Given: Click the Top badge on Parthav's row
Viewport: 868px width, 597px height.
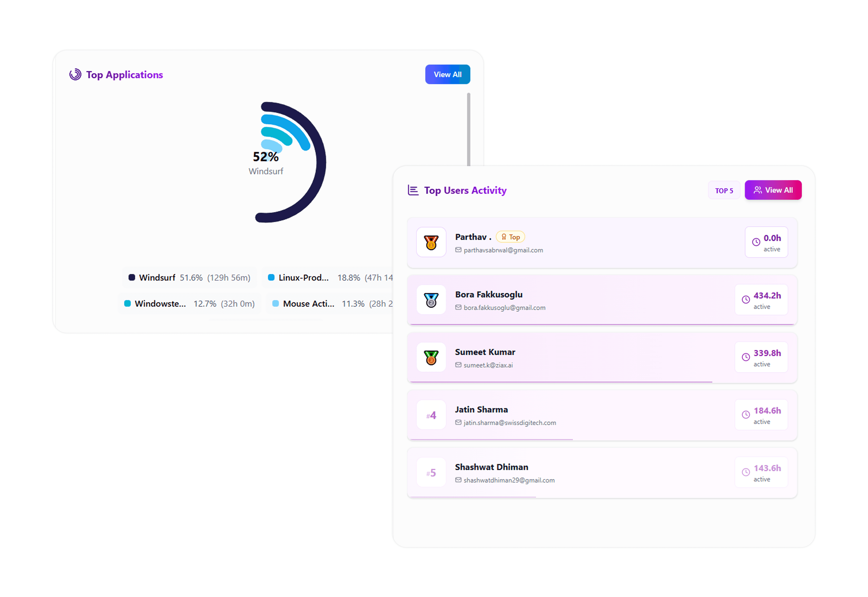Looking at the screenshot, I should tap(510, 236).
